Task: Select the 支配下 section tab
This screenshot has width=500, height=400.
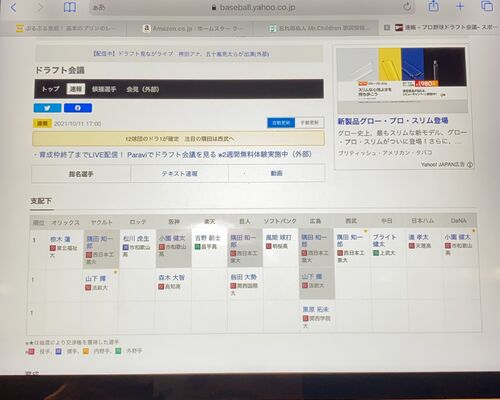Action: 41,201
